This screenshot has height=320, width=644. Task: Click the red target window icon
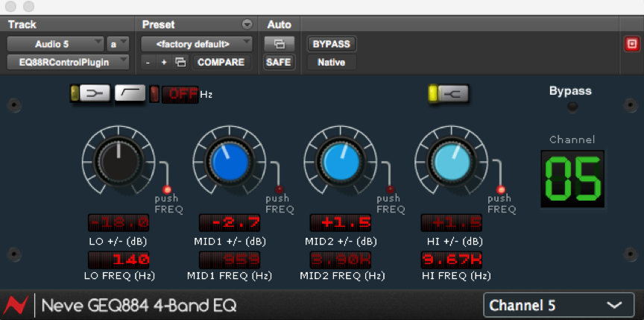631,44
